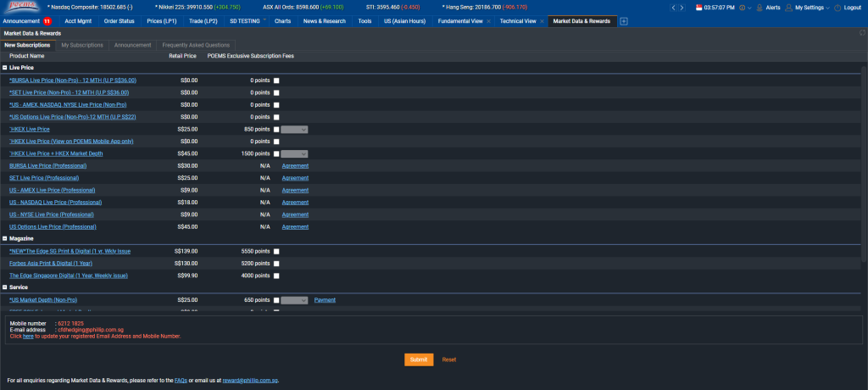
Task: Open Frequently Asked Questions tab
Action: pyautogui.click(x=197, y=45)
